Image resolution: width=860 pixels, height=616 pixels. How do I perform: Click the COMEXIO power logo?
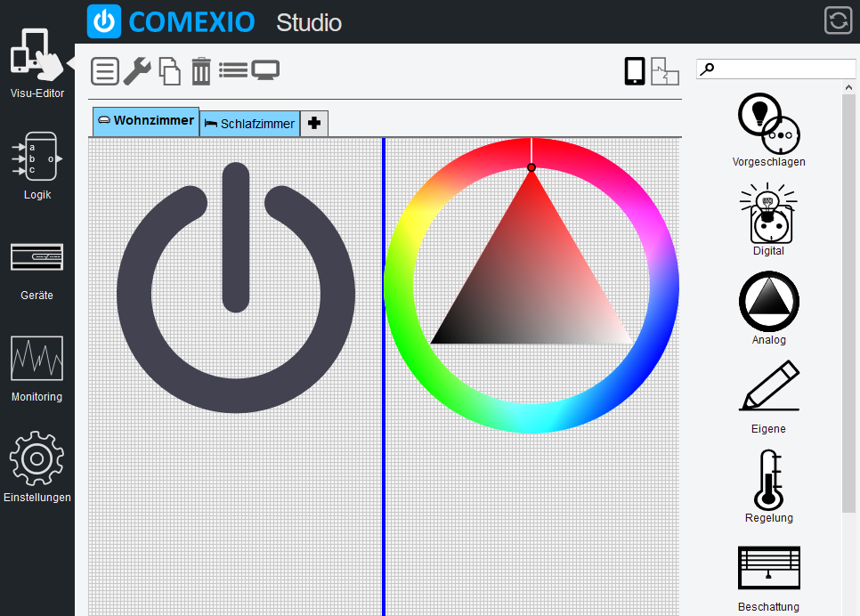(x=104, y=22)
